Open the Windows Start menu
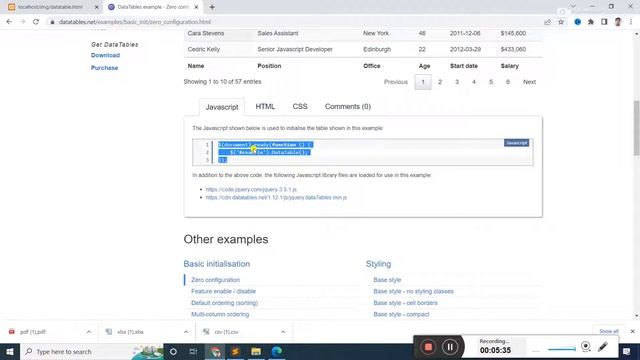This screenshot has height=360, width=640. (x=10, y=351)
